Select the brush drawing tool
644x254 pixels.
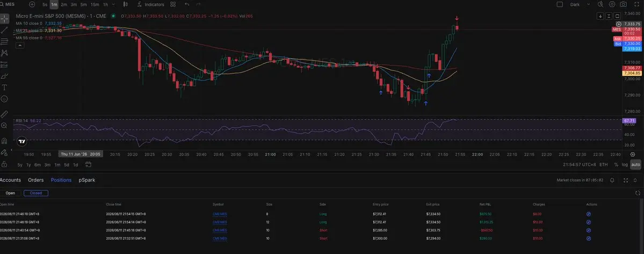point(4,76)
